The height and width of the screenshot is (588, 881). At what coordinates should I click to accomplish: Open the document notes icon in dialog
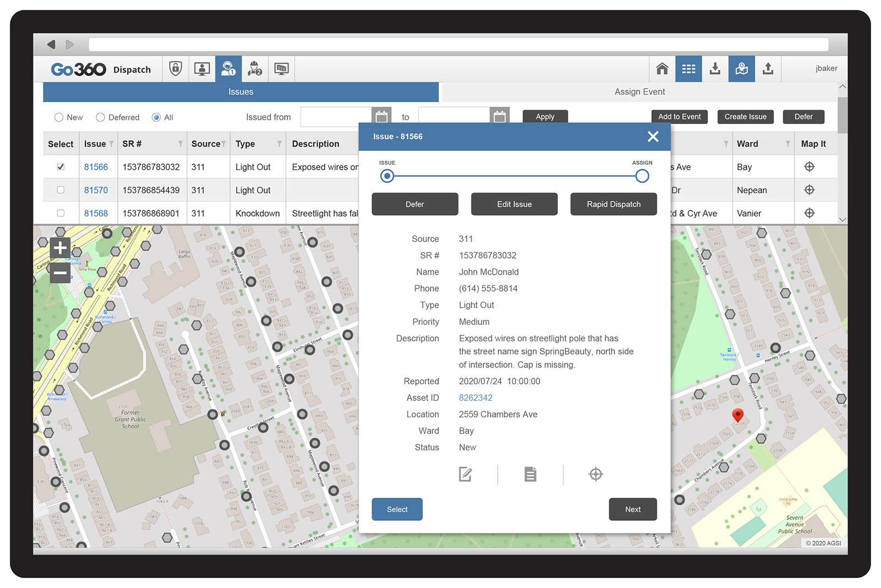click(x=530, y=474)
